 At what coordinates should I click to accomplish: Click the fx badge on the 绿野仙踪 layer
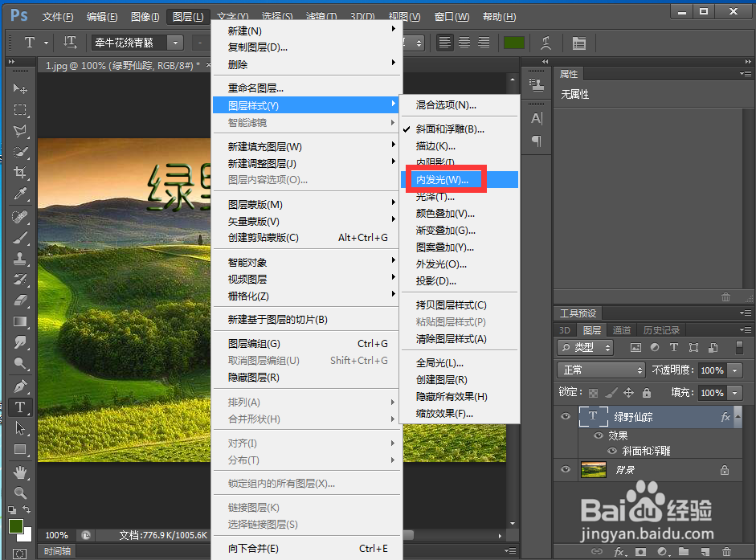(x=725, y=416)
